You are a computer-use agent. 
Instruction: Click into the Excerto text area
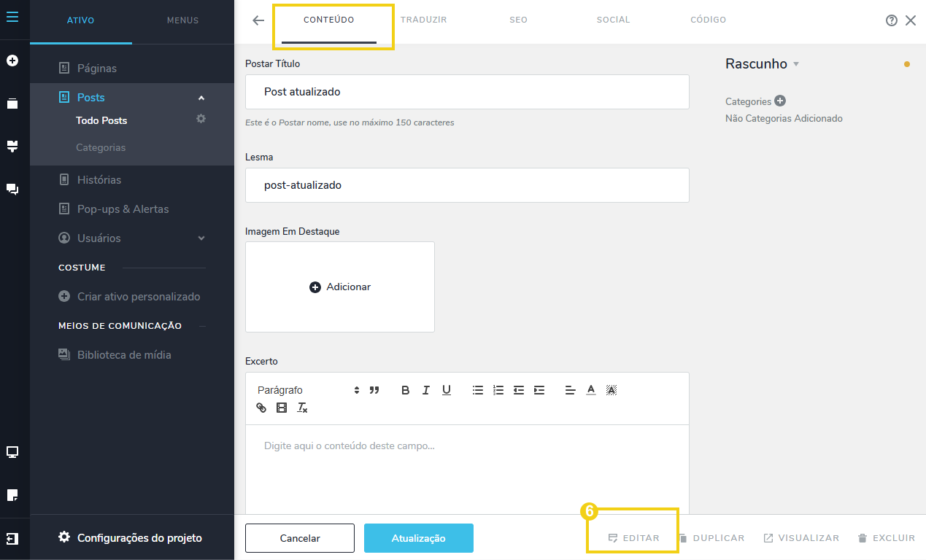click(x=467, y=470)
